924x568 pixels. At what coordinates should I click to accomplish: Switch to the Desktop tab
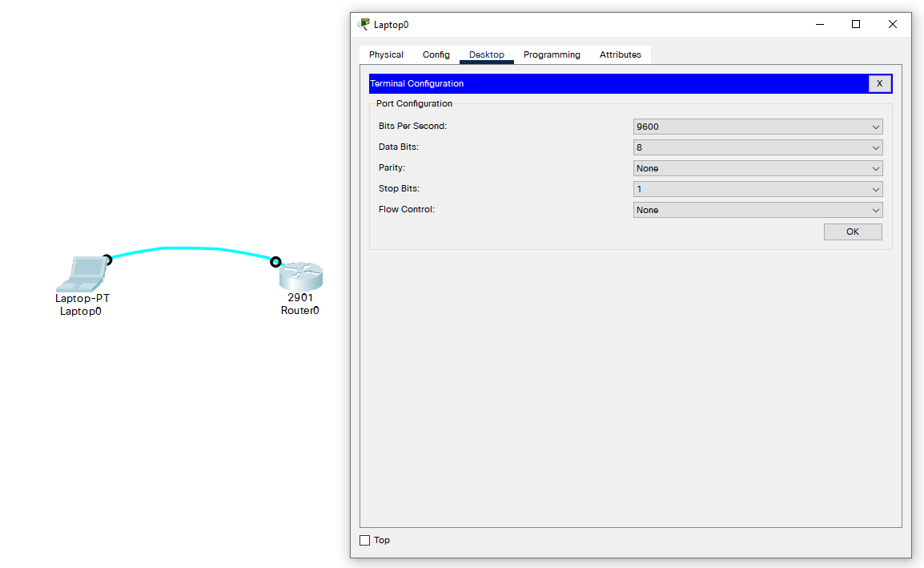(x=487, y=54)
